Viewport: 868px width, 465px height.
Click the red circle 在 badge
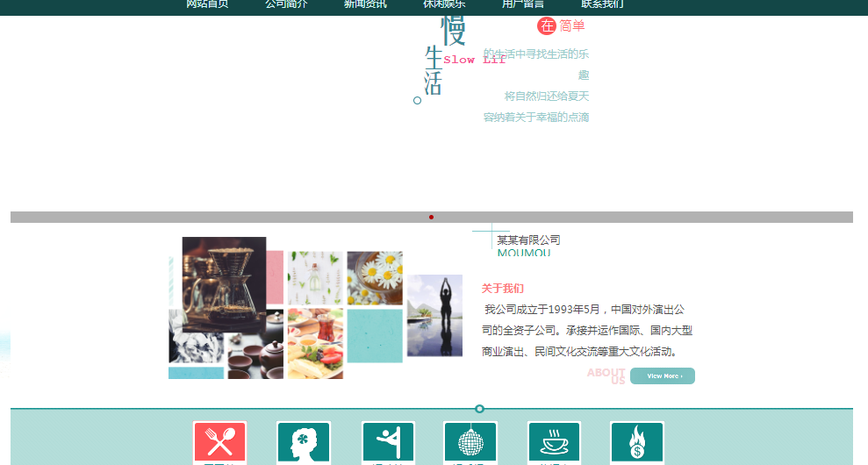tap(547, 26)
